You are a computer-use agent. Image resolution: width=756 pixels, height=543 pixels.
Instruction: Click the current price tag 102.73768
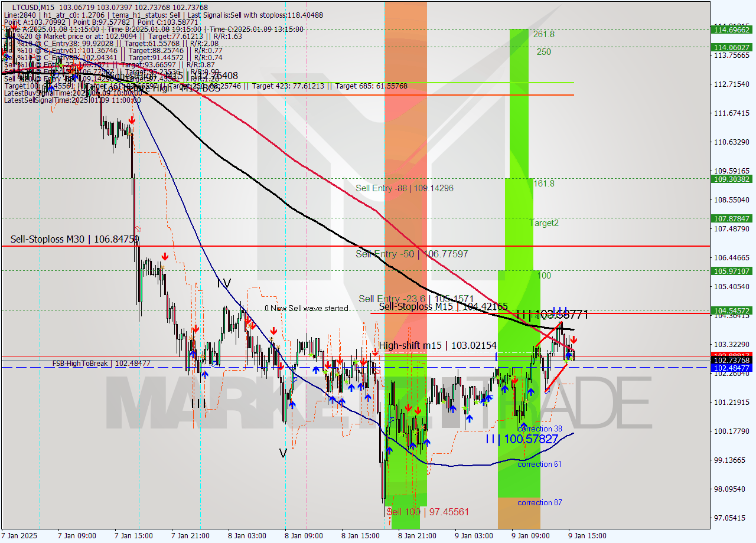(732, 360)
